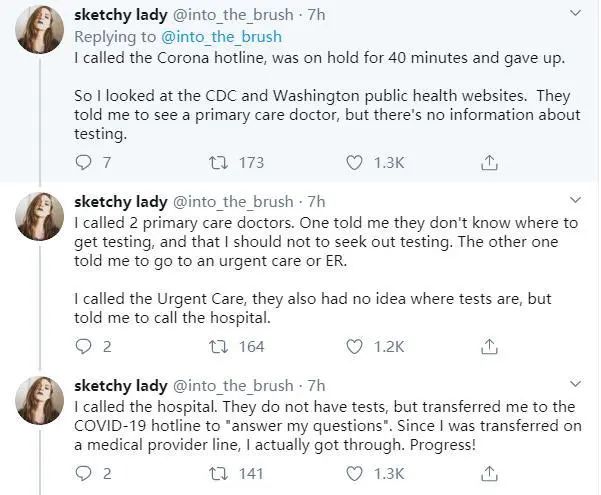The width and height of the screenshot is (601, 495).
Task: Reply to the Corona hotline tweet
Action: pyautogui.click(x=85, y=161)
